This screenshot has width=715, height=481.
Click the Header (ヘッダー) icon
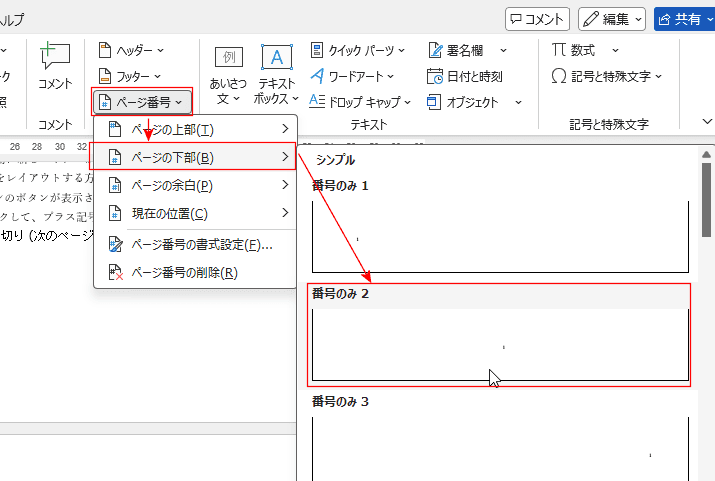coord(106,50)
